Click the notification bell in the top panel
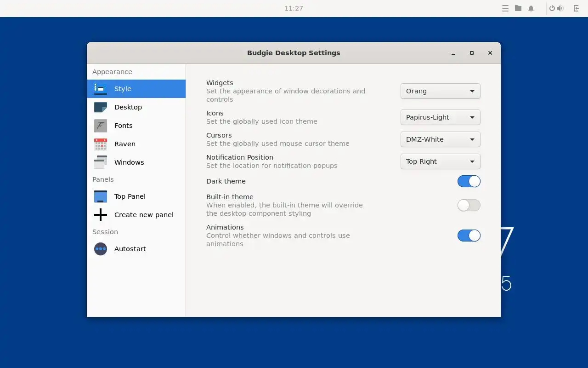588x368 pixels. coord(531,8)
